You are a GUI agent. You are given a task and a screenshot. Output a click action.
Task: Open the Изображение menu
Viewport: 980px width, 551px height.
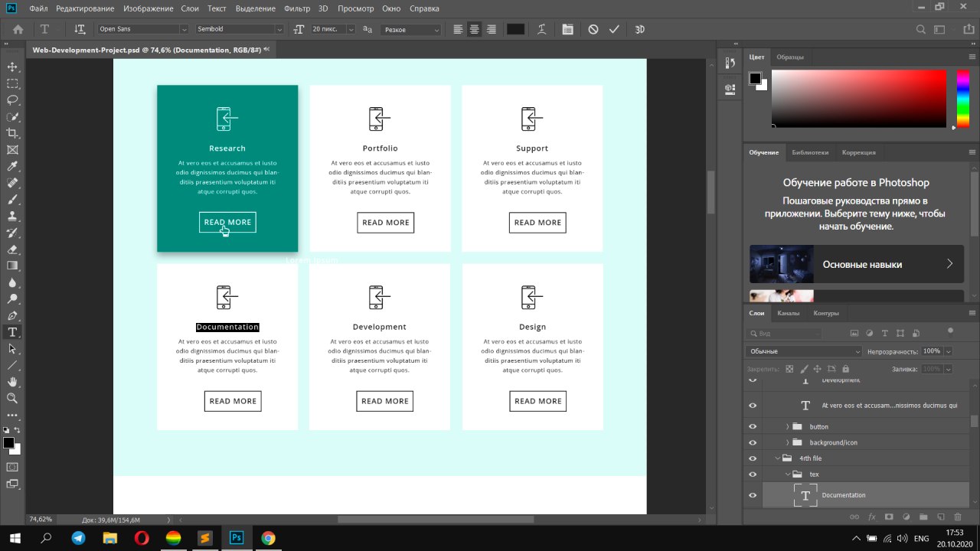pyautogui.click(x=147, y=8)
